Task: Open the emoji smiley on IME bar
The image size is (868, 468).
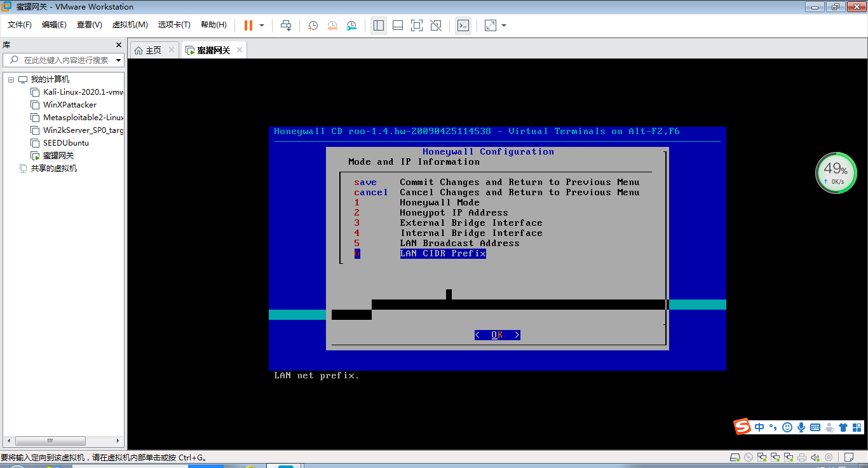Action: (787, 427)
